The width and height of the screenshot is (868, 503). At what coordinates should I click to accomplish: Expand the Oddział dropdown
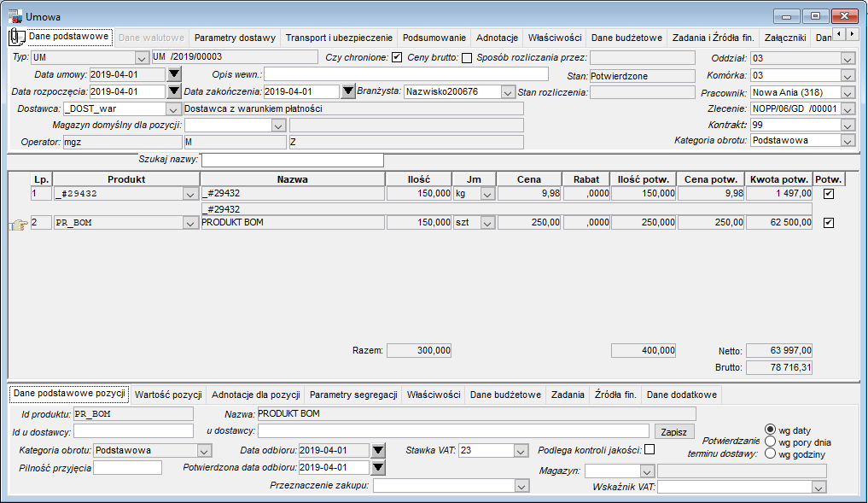[x=848, y=59]
